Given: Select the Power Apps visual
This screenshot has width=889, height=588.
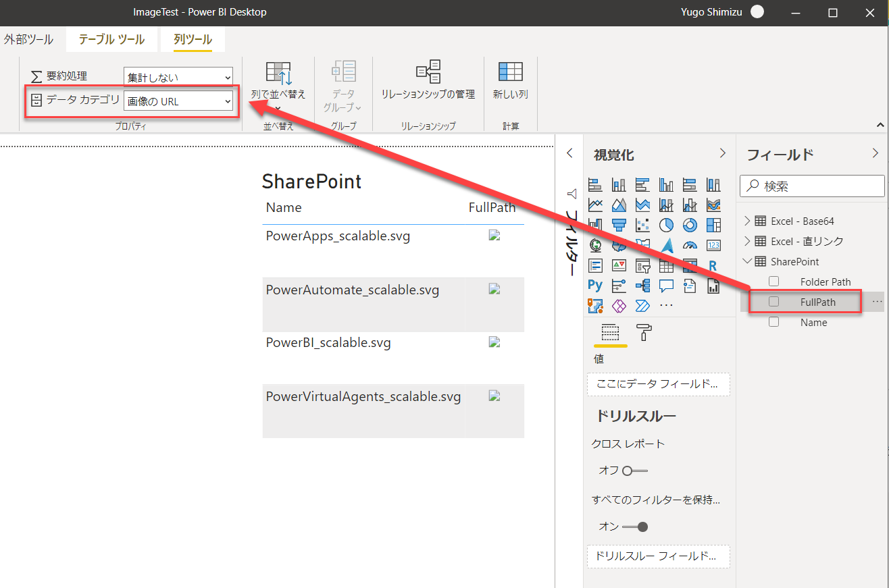Looking at the screenshot, I should click(x=619, y=306).
